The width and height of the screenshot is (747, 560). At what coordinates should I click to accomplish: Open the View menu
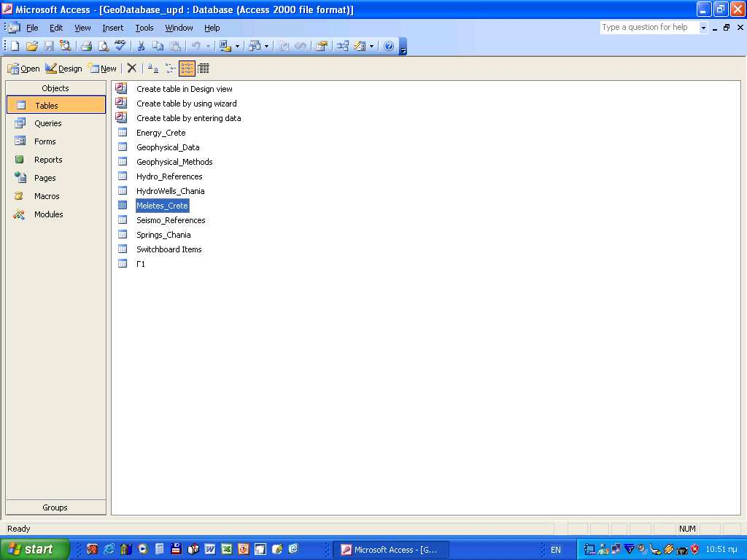pyautogui.click(x=82, y=28)
